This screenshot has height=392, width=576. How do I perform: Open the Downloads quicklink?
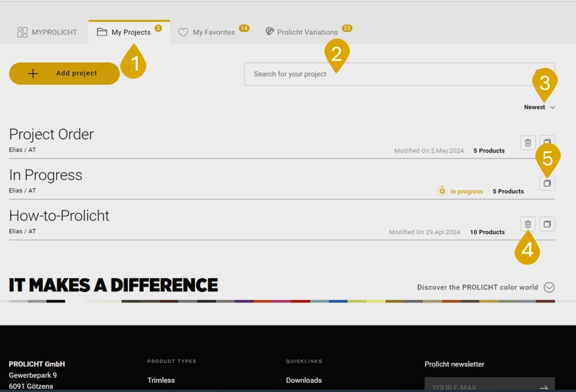[304, 380]
